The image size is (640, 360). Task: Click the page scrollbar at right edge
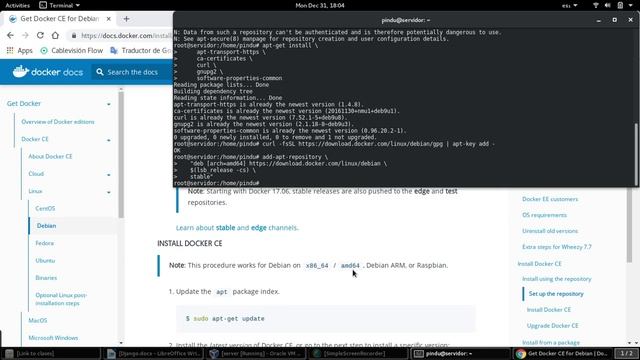[630, 224]
